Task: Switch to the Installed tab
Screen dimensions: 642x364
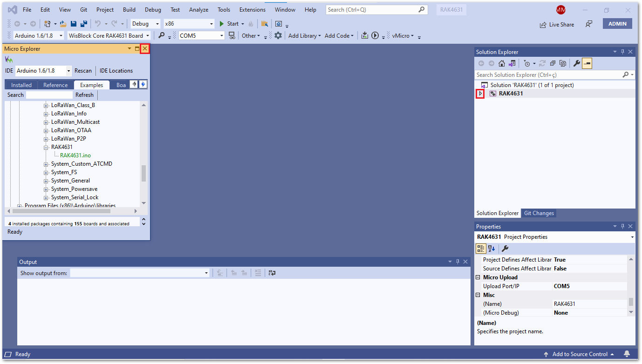Action: 21,85
